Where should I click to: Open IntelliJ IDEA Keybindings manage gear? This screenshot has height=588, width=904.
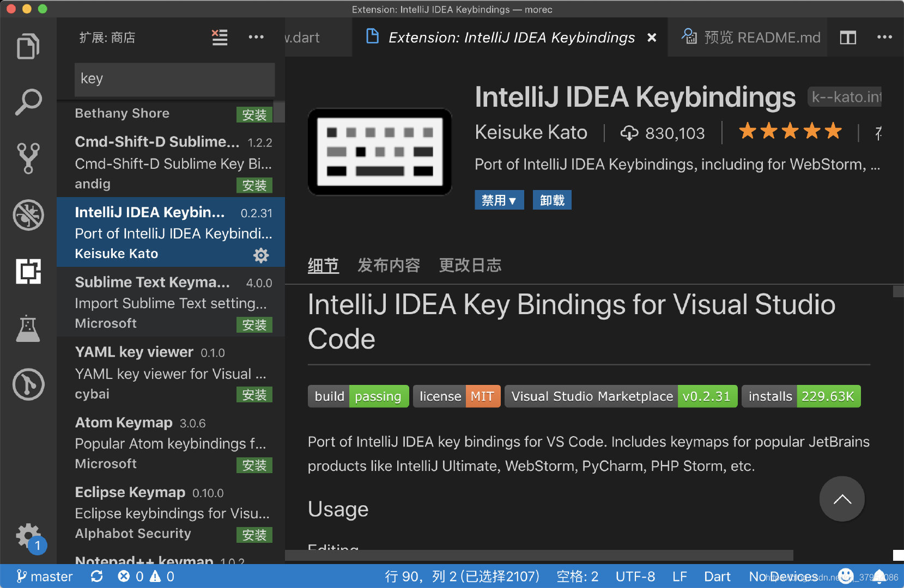261,255
